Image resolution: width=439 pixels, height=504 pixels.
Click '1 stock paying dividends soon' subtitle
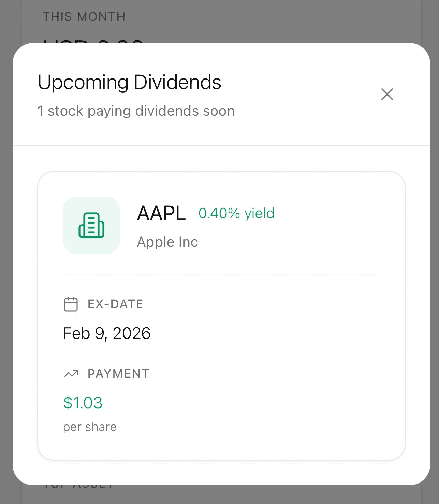[136, 111]
